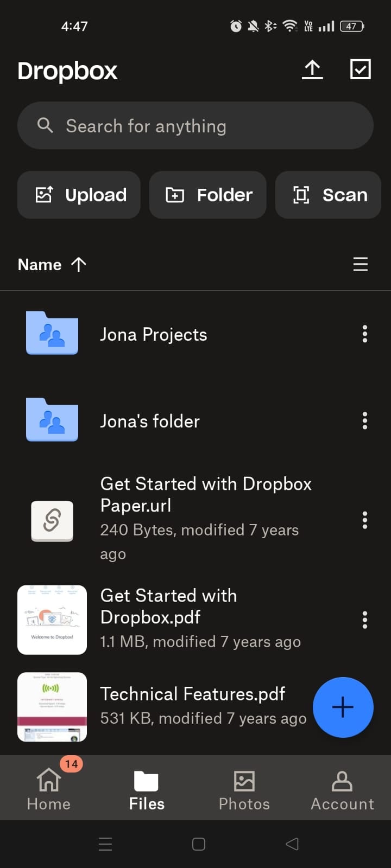Open Technical Features.pdf thumbnail
The height and width of the screenshot is (868, 391).
tap(52, 707)
